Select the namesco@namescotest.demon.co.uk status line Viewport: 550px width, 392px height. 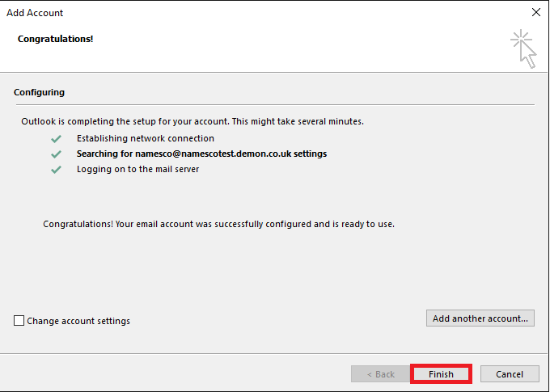(x=201, y=154)
